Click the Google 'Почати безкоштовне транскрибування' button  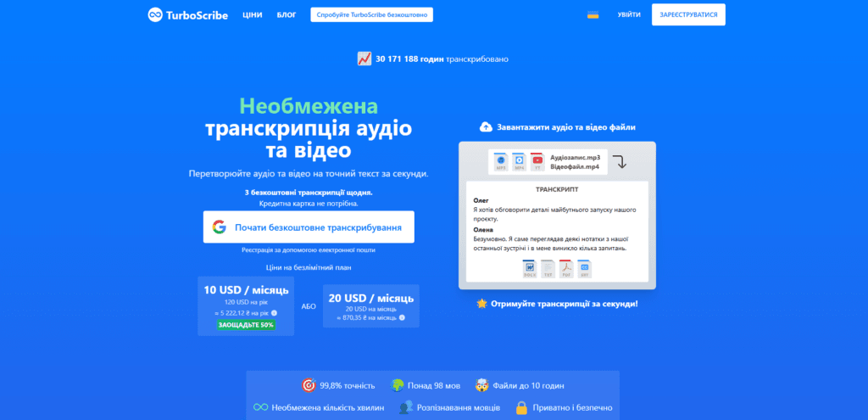coord(309,227)
